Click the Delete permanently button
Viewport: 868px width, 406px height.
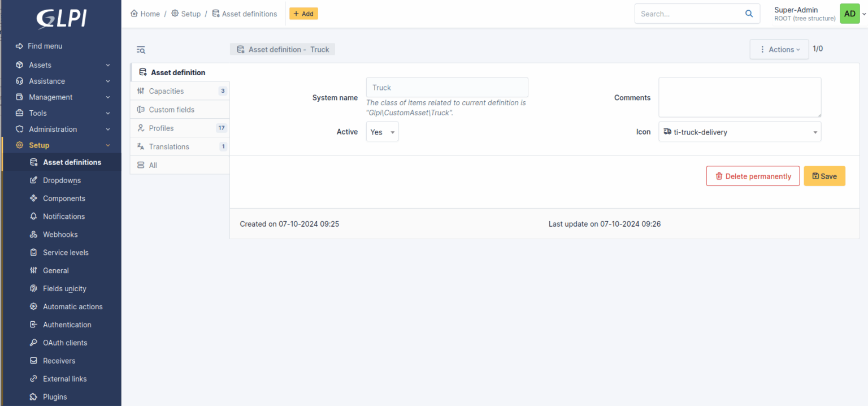point(753,176)
